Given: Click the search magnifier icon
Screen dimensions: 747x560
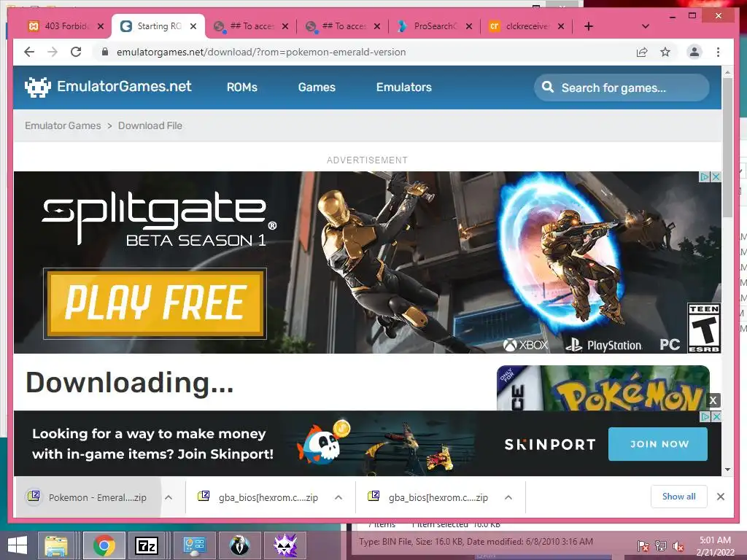Looking at the screenshot, I should pyautogui.click(x=548, y=87).
